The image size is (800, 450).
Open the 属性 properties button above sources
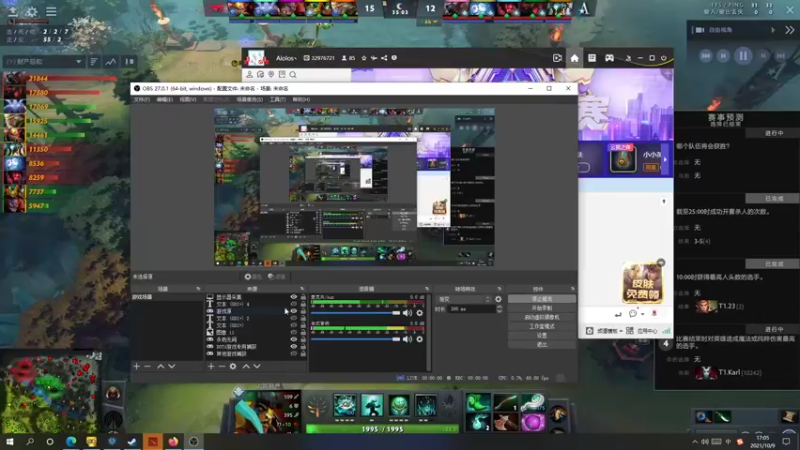[x=253, y=277]
